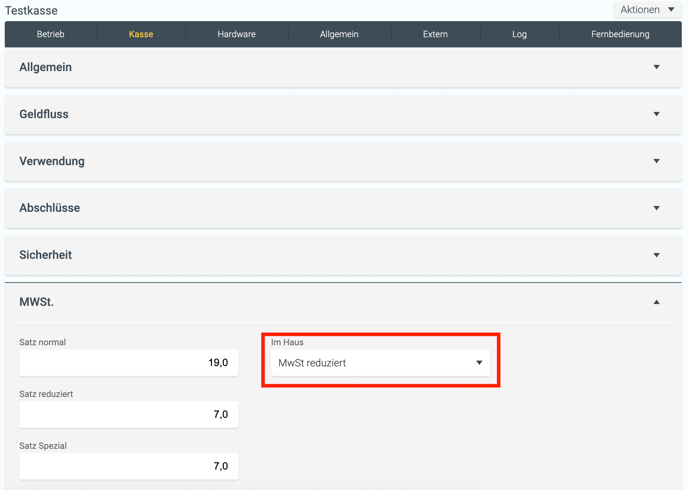Go to the Allgemein tab in navigation bar
The image size is (688, 490).
(x=339, y=34)
